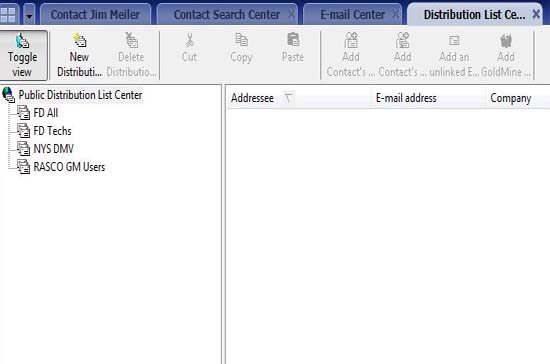
Task: Click the NYS DMV list icon
Action: [x=24, y=149]
